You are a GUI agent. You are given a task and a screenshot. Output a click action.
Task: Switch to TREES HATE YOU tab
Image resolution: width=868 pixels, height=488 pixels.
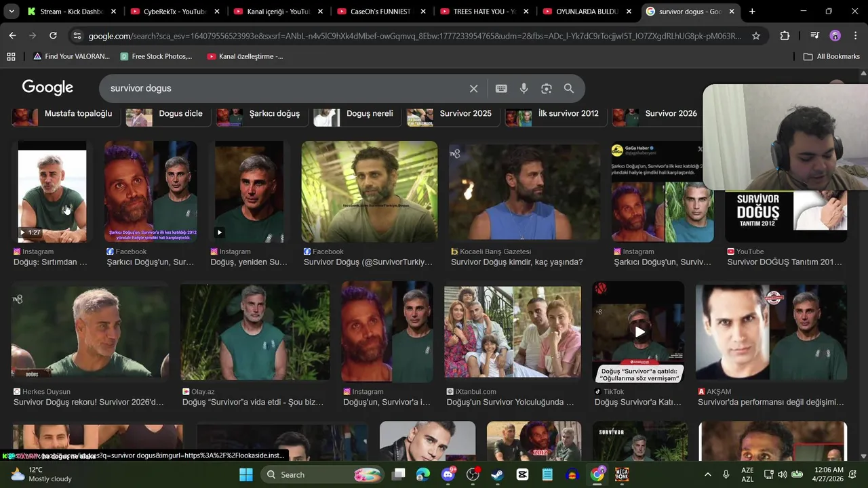pyautogui.click(x=485, y=12)
